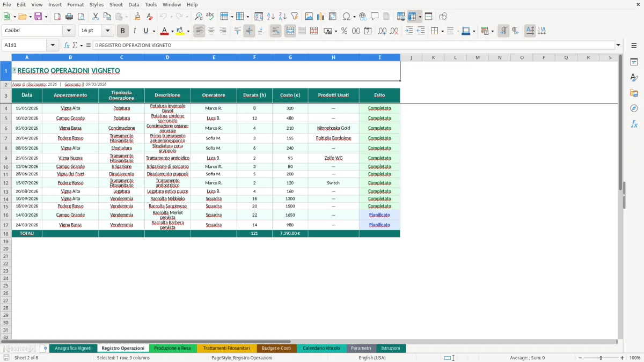The height and width of the screenshot is (362, 644).
Task: Activate the Clone Formatting paintbrush
Action: click(138, 17)
